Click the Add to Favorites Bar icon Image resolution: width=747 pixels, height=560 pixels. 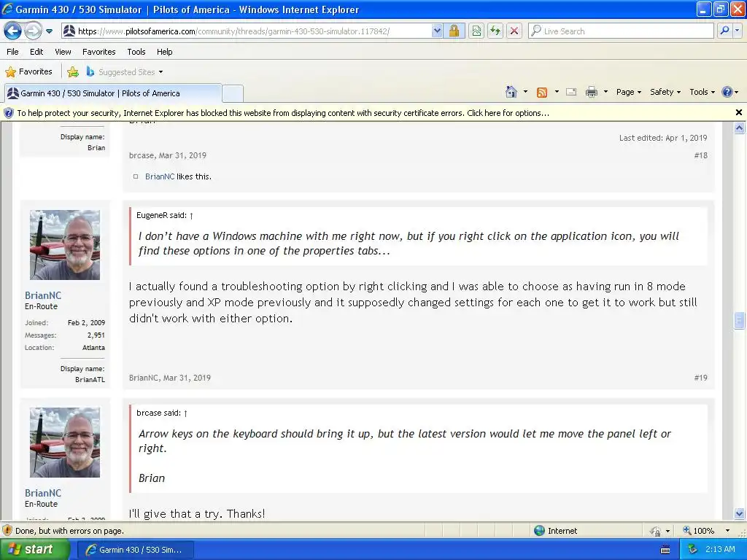coord(73,72)
